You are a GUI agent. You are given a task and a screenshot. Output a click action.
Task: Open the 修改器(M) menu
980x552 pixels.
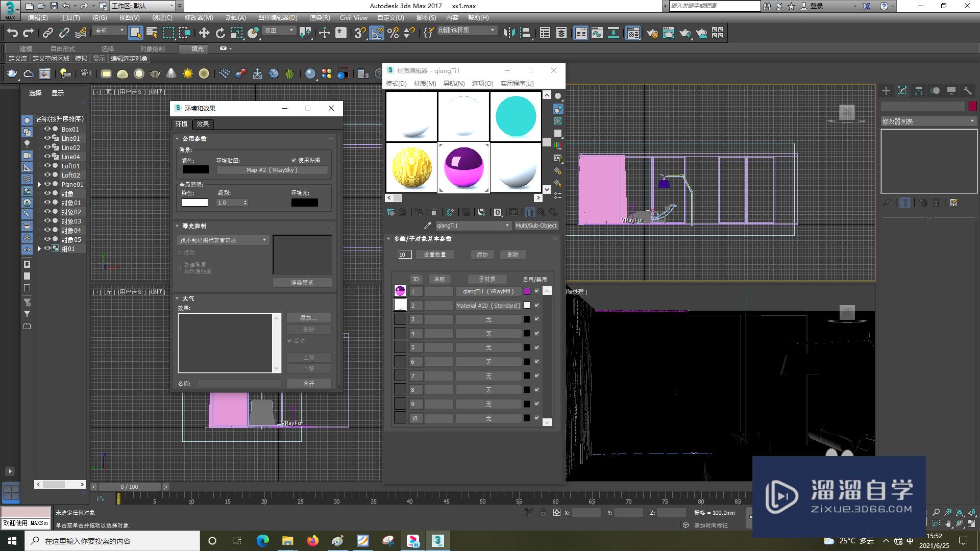(199, 18)
